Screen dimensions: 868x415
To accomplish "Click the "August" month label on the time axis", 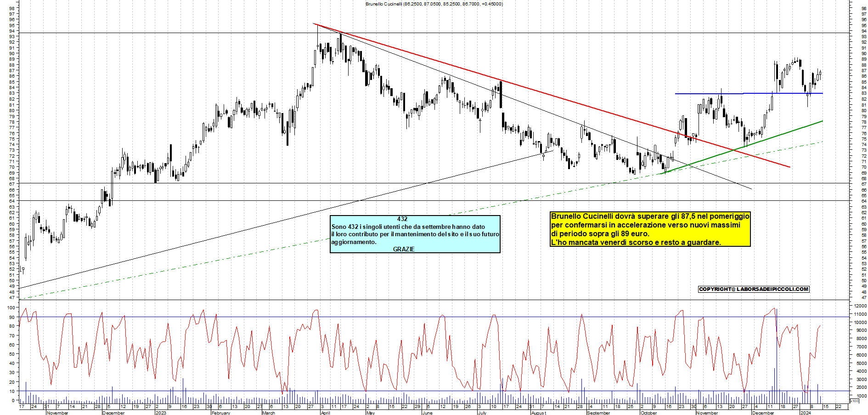I will pyautogui.click(x=539, y=413).
